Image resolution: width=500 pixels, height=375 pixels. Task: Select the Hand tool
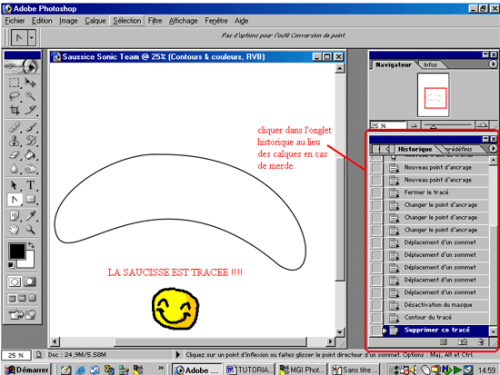[14, 230]
